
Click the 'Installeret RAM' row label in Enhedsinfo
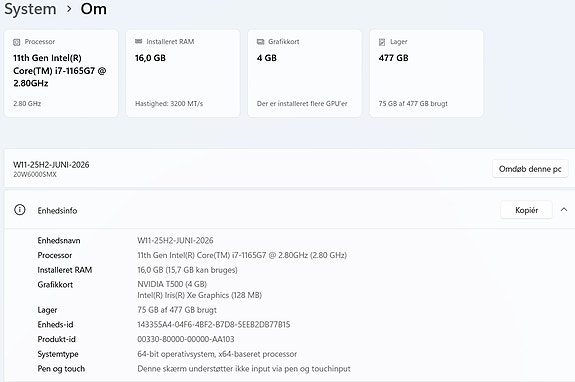click(65, 270)
